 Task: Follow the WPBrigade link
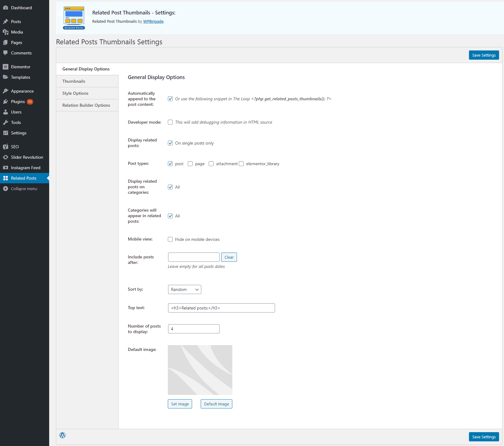(x=153, y=21)
